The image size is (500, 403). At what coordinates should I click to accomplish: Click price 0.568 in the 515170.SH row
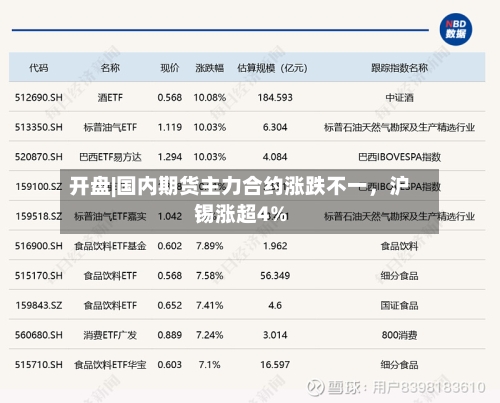(170, 276)
